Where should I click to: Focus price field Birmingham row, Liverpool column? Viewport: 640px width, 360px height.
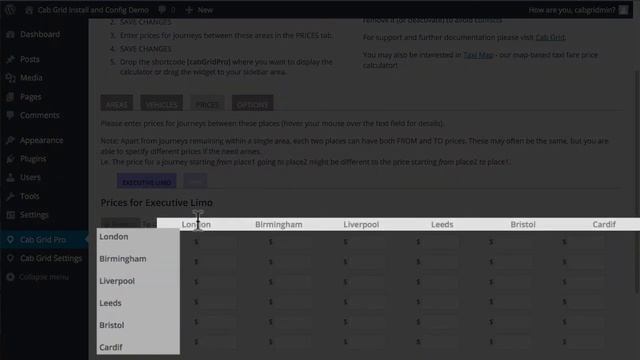(x=367, y=262)
